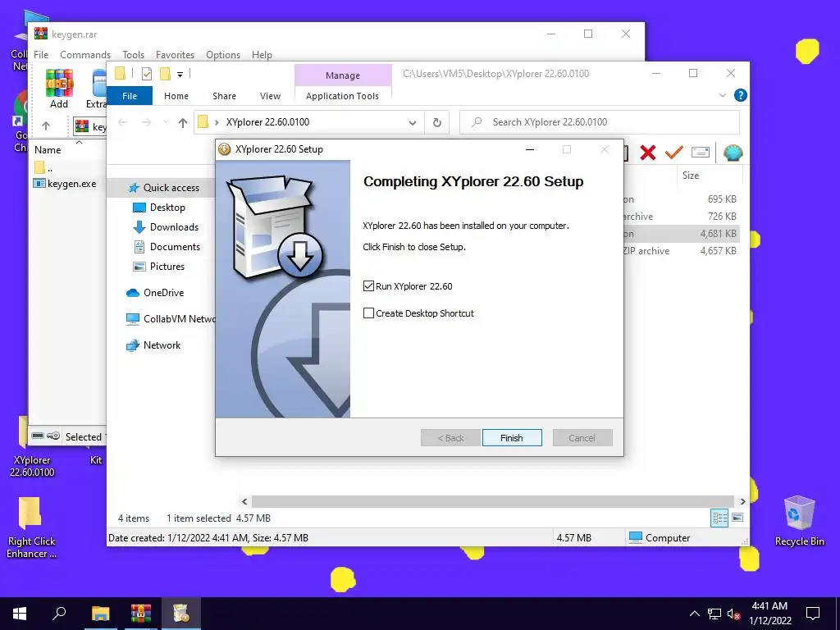Screen dimensions: 840x630
Task: Click the red X toolbar icon
Action: point(648,153)
